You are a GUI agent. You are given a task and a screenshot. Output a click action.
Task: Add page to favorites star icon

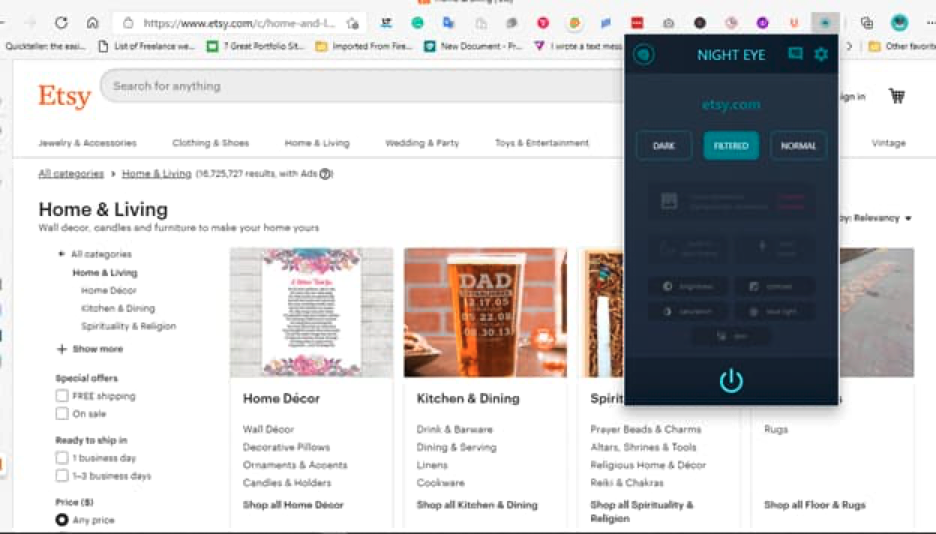pos(353,23)
